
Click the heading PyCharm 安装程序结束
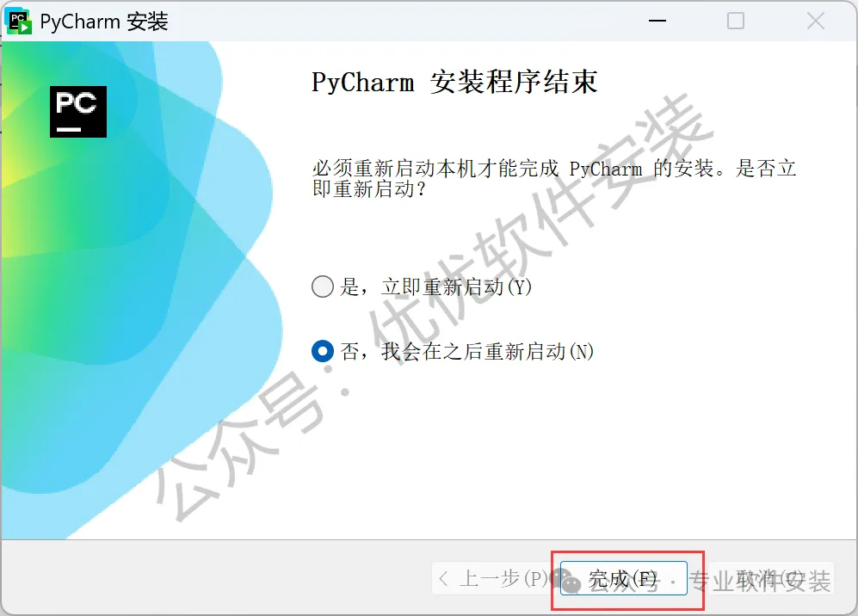tap(454, 82)
